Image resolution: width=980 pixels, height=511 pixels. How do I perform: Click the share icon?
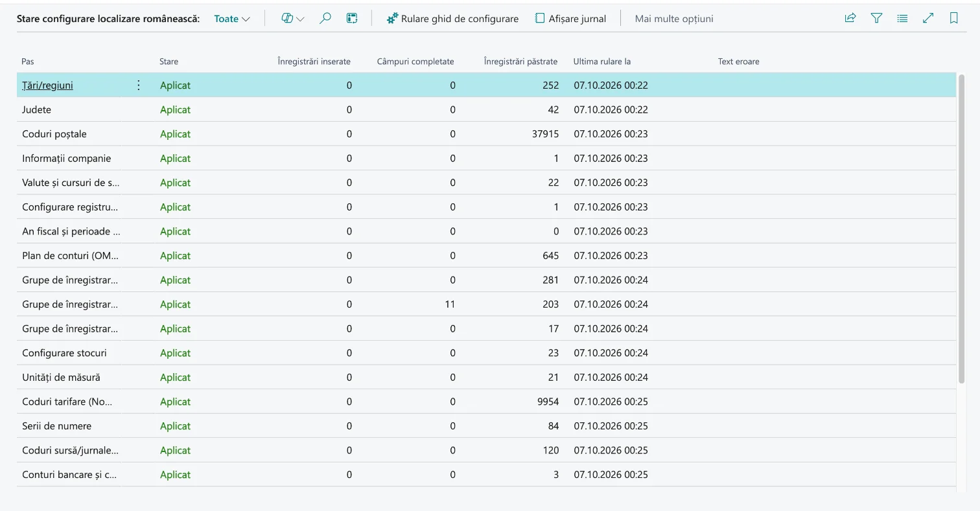(x=850, y=19)
